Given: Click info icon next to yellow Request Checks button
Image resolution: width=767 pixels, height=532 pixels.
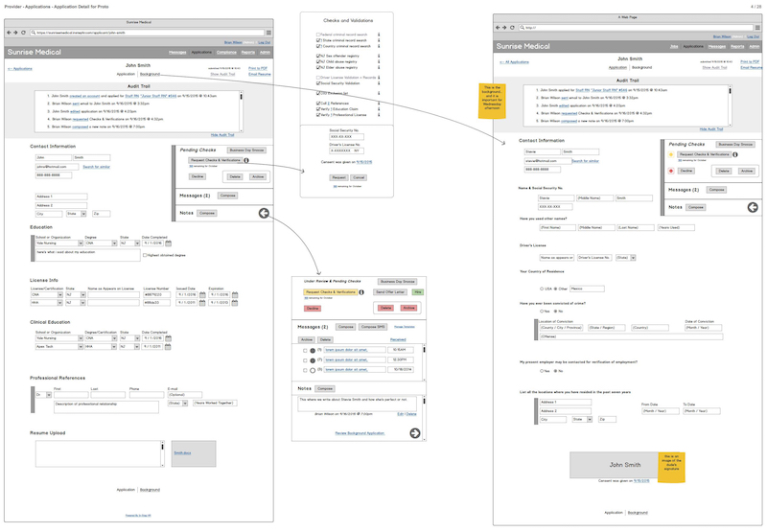Looking at the screenshot, I should point(361,292).
